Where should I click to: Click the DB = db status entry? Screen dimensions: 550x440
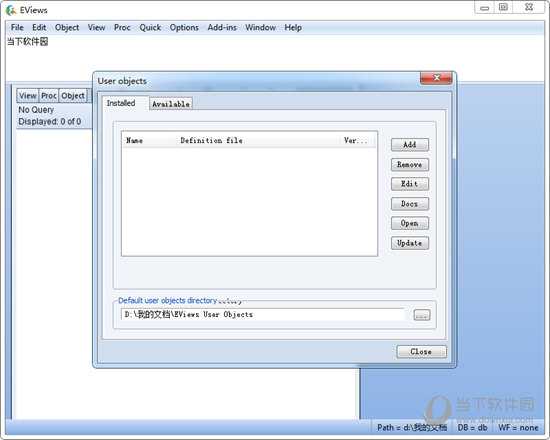coord(472,427)
